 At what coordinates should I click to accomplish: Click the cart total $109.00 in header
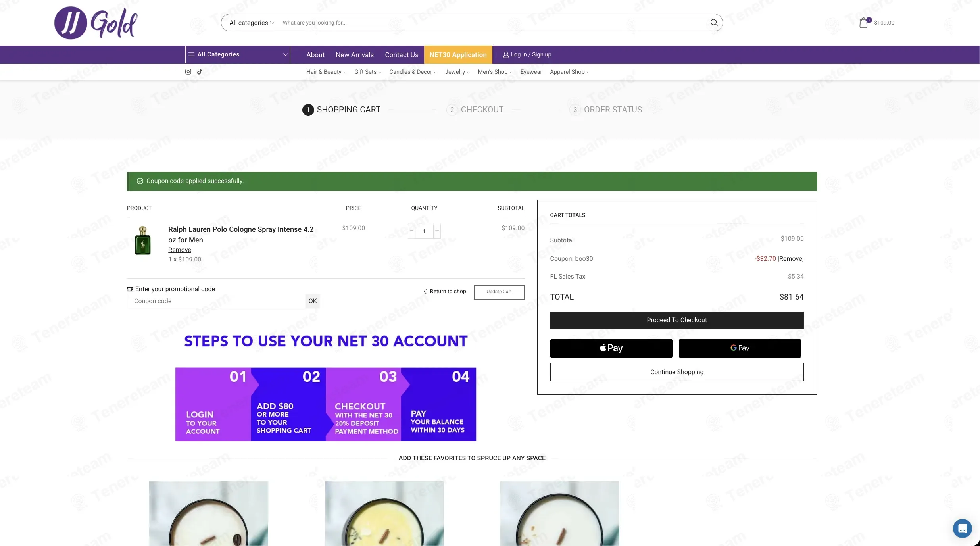point(884,23)
